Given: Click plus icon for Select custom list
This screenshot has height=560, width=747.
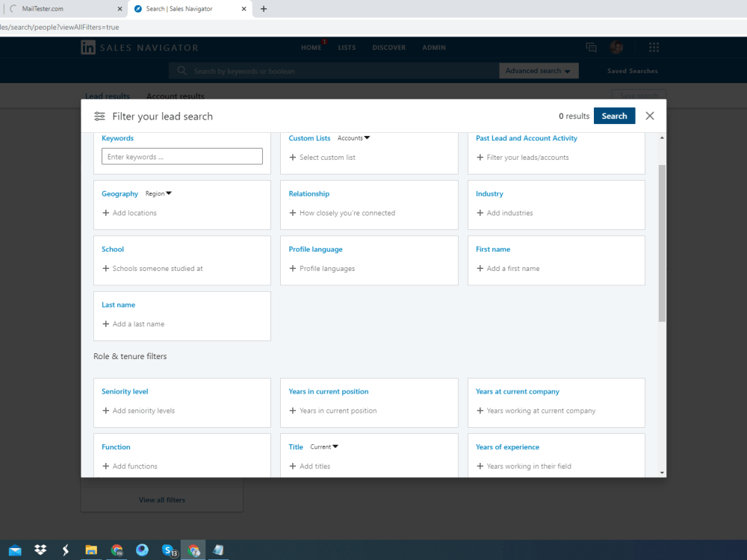Looking at the screenshot, I should [293, 157].
